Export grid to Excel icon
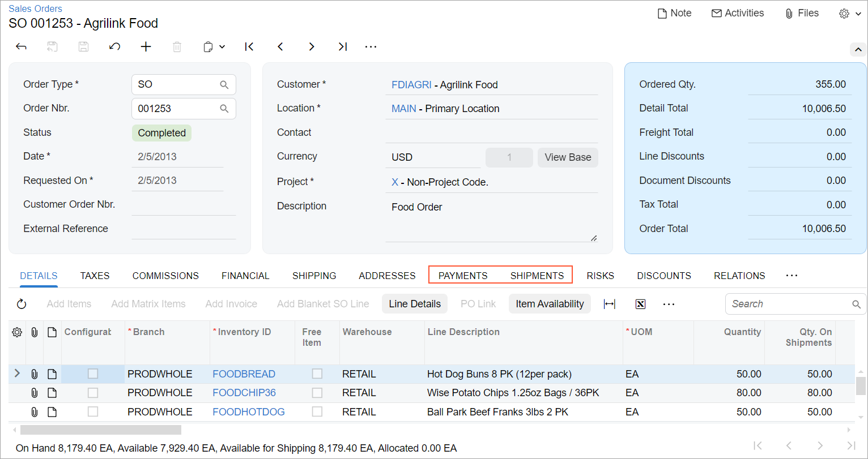 pos(640,304)
